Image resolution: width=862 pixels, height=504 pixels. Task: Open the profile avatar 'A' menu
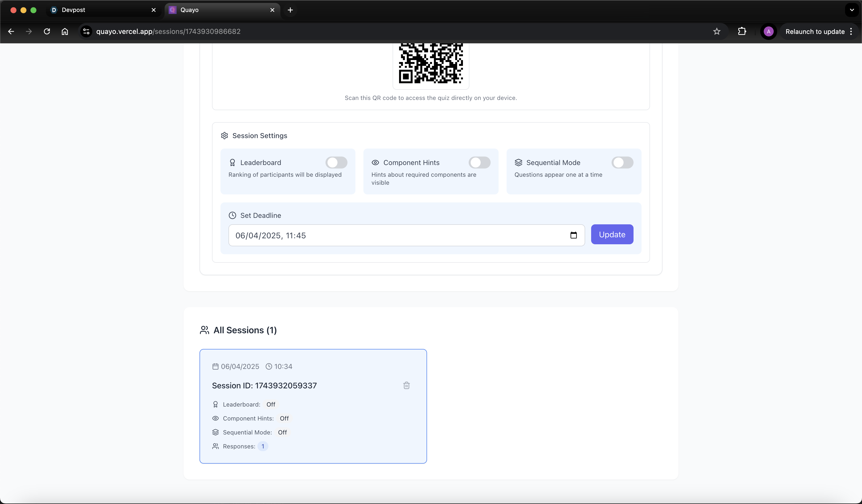(x=768, y=31)
